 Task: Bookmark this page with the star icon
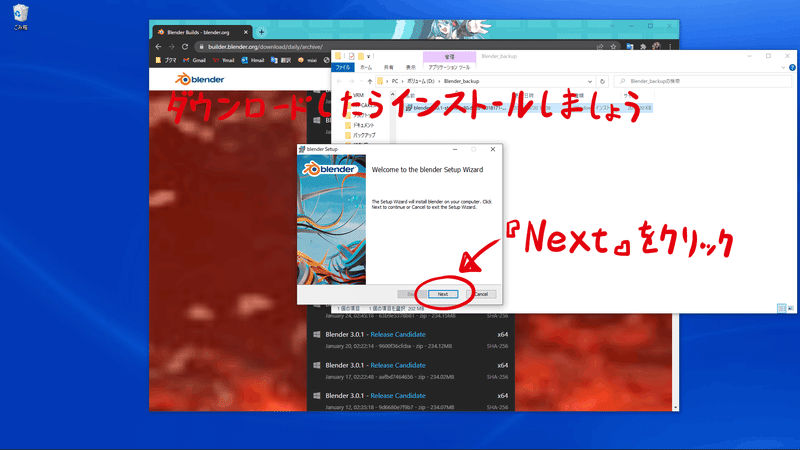coord(613,46)
